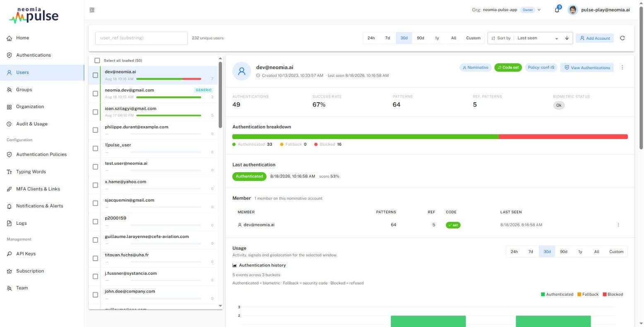Select 7d in the top range filter
The width and height of the screenshot is (644, 327).
tap(387, 38)
